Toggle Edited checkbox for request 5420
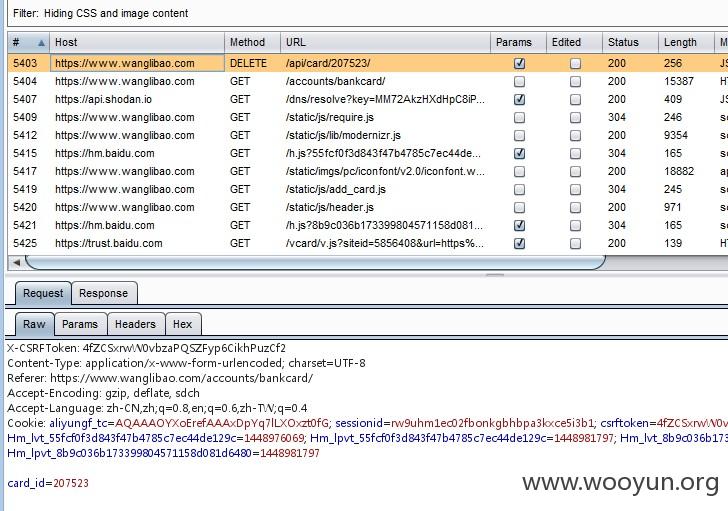728x511 pixels. [x=575, y=207]
